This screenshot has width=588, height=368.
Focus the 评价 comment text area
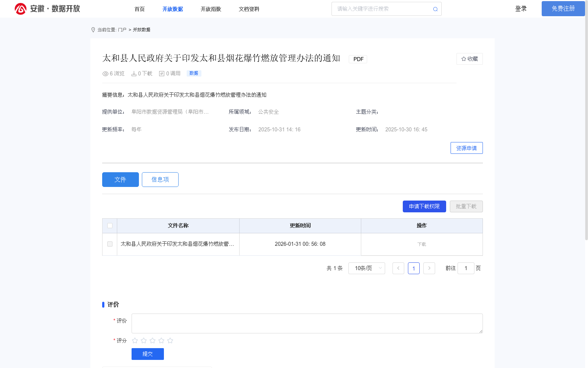pyautogui.click(x=307, y=323)
